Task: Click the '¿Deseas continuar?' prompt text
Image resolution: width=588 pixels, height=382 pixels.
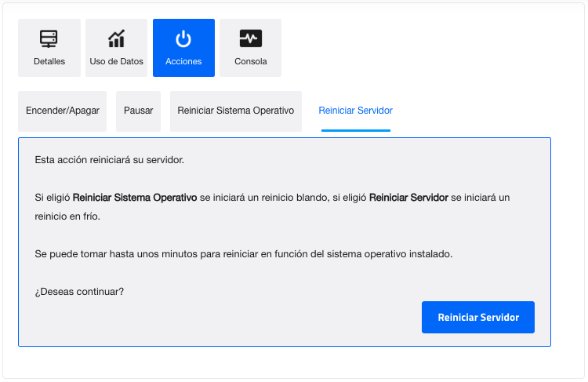Action: 79,292
